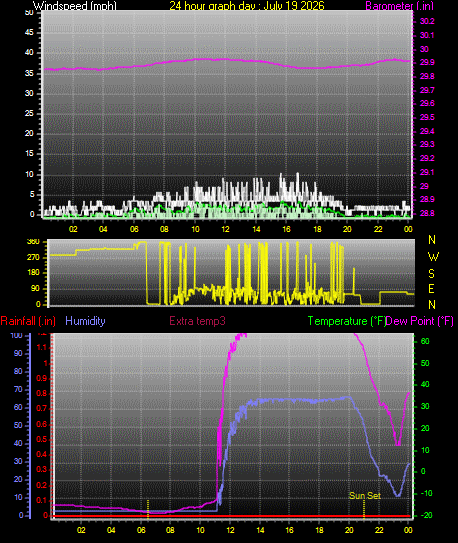
Task: Click windspeed axis value "35"
Action: click(29, 73)
